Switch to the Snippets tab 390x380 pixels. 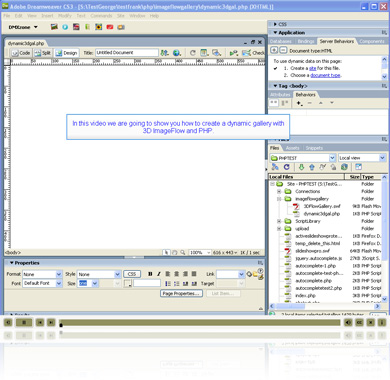pyautogui.click(x=314, y=148)
